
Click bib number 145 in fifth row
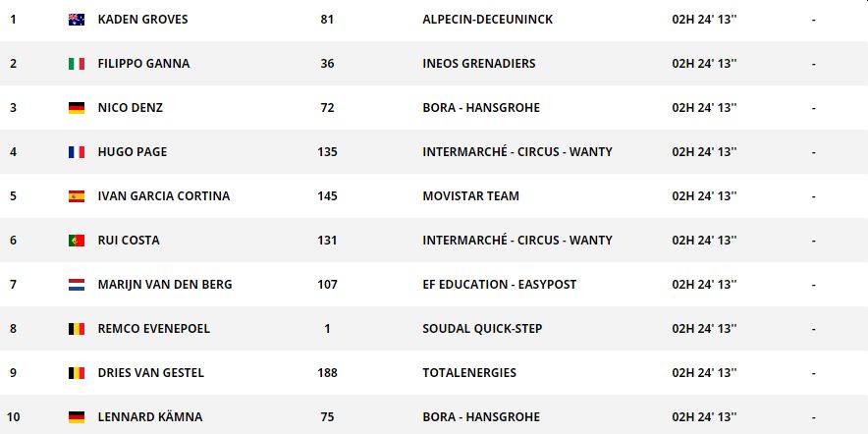click(327, 196)
